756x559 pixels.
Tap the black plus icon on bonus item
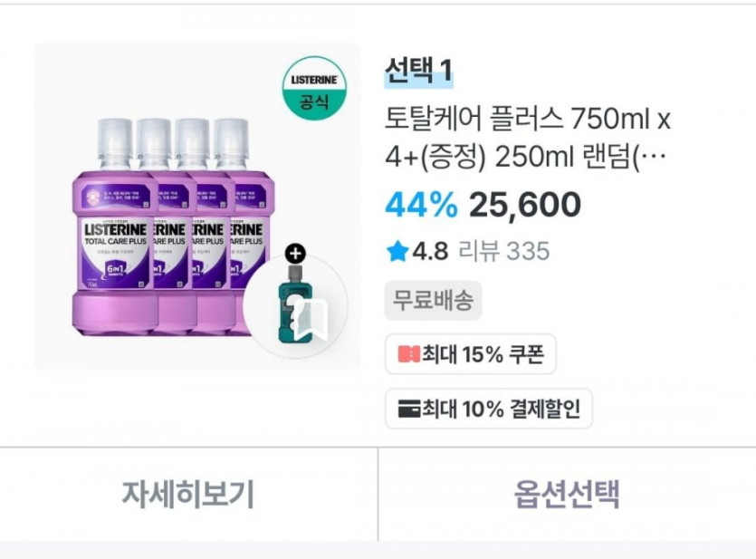click(296, 254)
